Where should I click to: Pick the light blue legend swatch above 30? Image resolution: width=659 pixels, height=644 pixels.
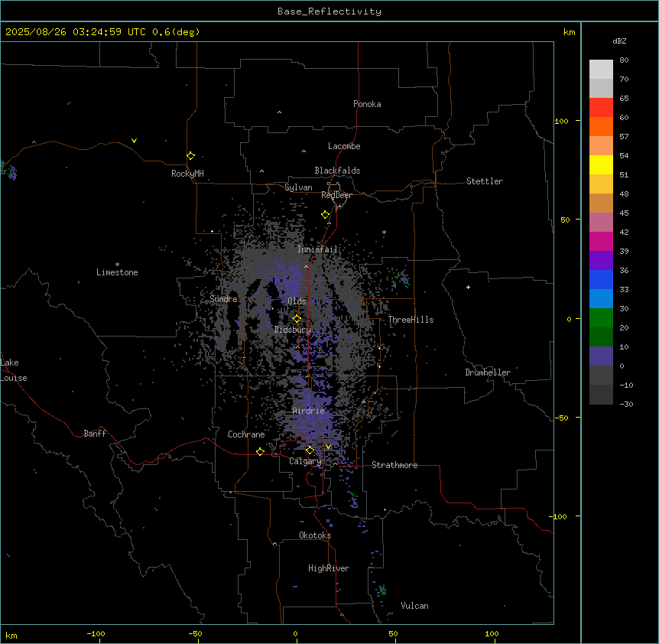pyautogui.click(x=601, y=298)
